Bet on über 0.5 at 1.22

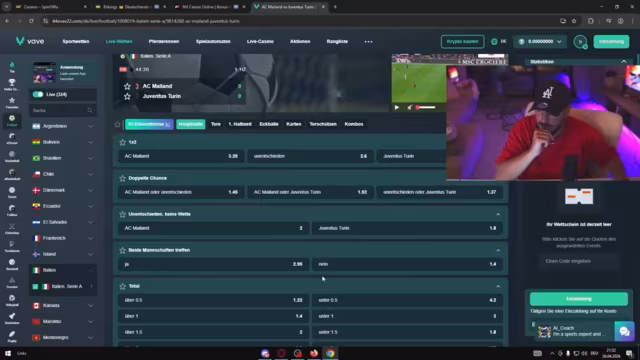click(x=213, y=300)
